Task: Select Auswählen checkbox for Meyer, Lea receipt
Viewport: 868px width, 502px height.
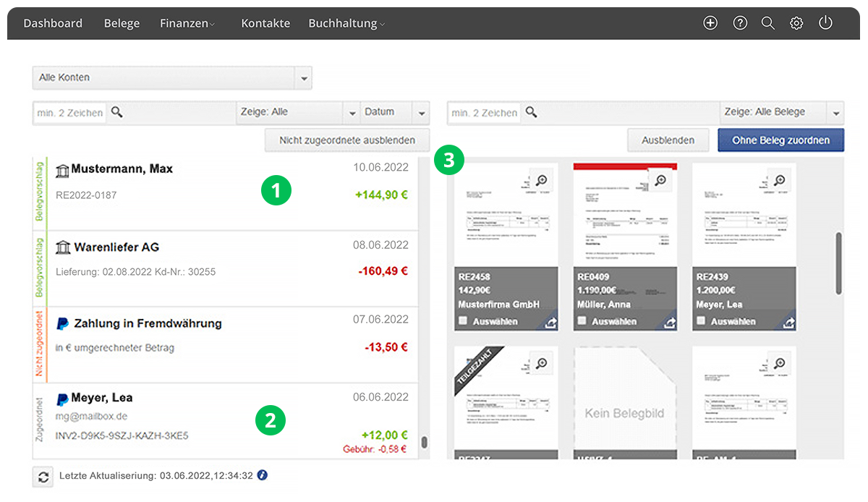Action: point(700,321)
